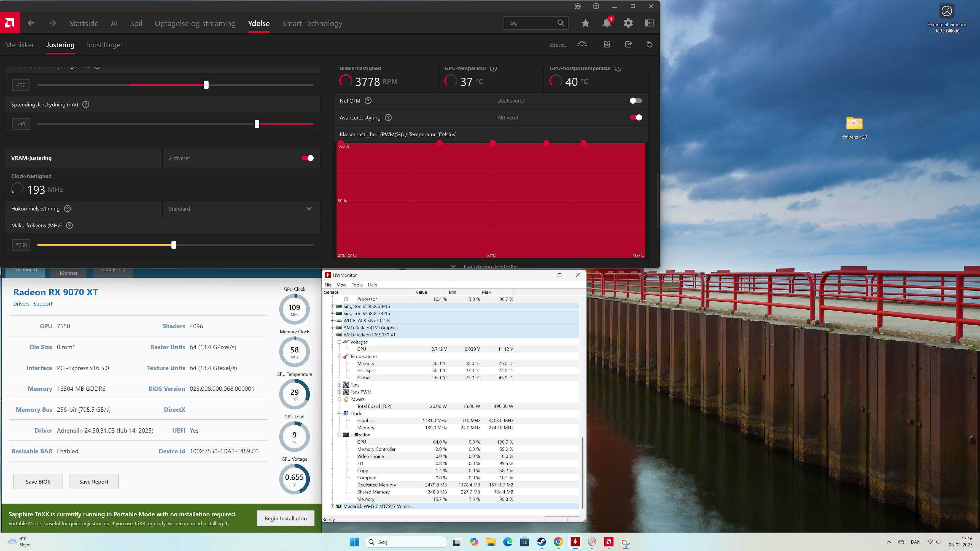Reset tuning with the undo arrow icon

point(649,44)
